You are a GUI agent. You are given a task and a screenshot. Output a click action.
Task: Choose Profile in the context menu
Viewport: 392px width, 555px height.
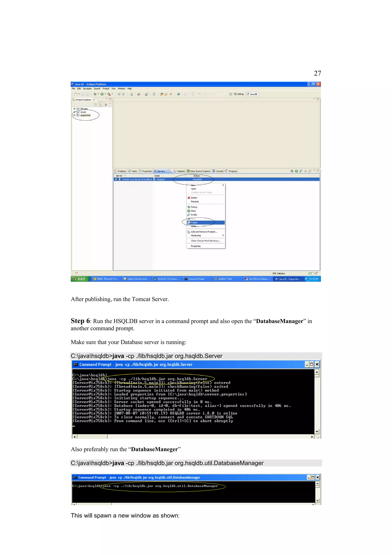(x=206, y=215)
